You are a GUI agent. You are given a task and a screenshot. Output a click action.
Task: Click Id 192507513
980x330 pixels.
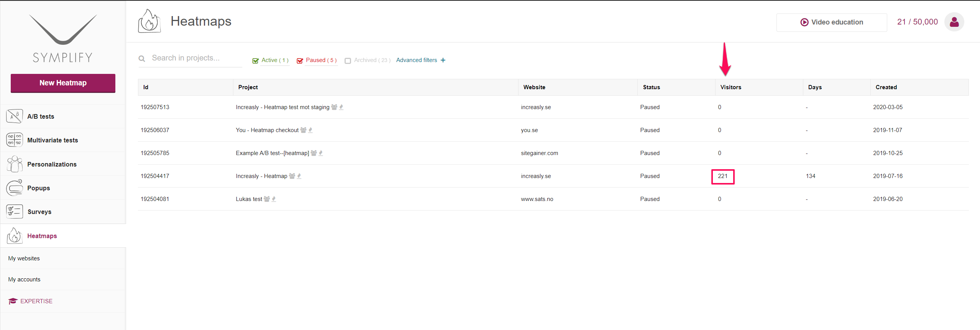[x=155, y=107]
